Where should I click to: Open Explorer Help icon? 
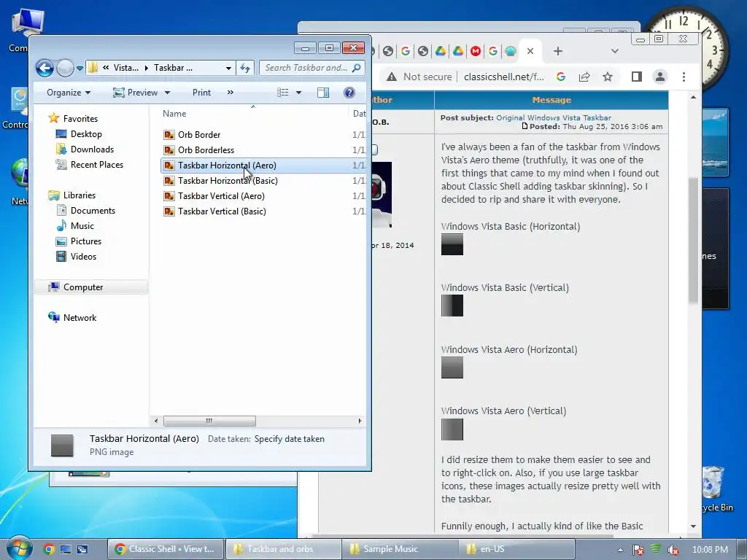click(x=349, y=93)
